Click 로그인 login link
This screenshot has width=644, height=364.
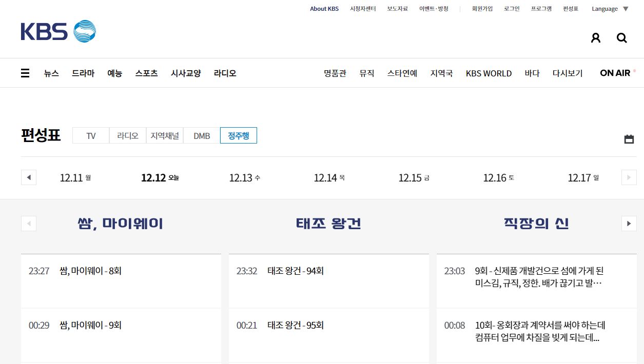point(512,9)
